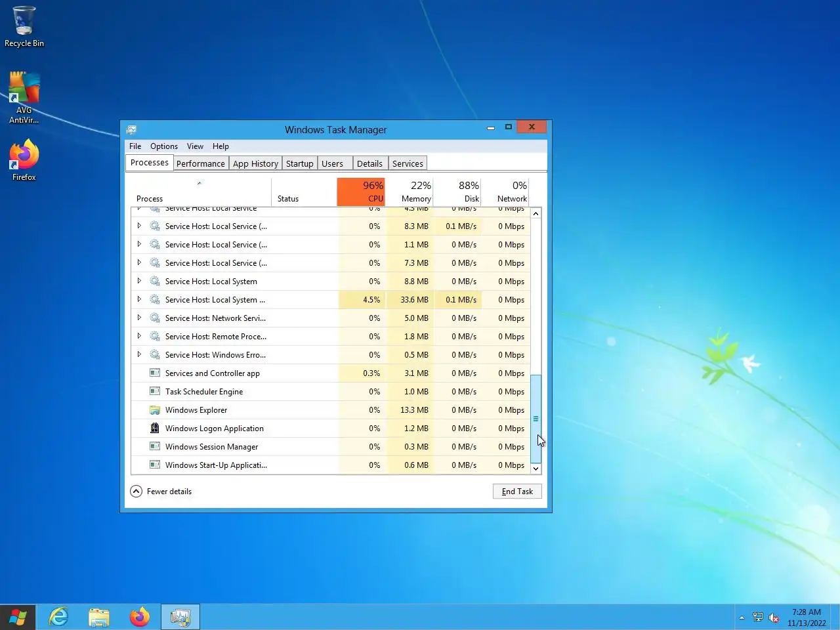Viewport: 840px width, 630px height.
Task: Click the Show desktop strip beside the clock
Action: pos(835,618)
